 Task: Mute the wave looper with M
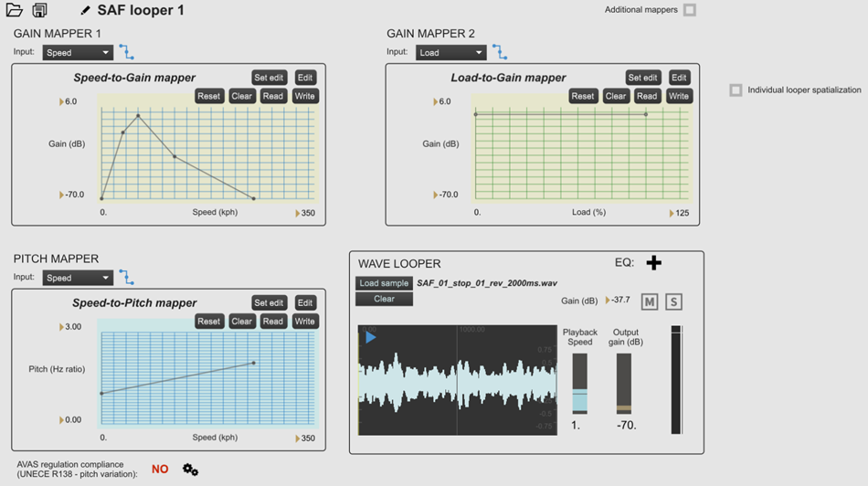pyautogui.click(x=650, y=301)
